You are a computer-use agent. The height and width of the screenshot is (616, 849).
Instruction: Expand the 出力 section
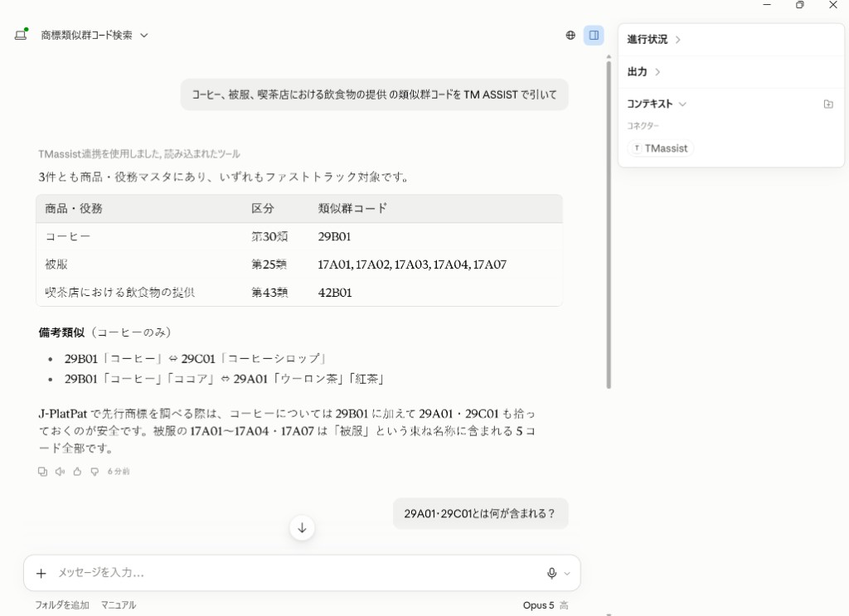tap(643, 72)
